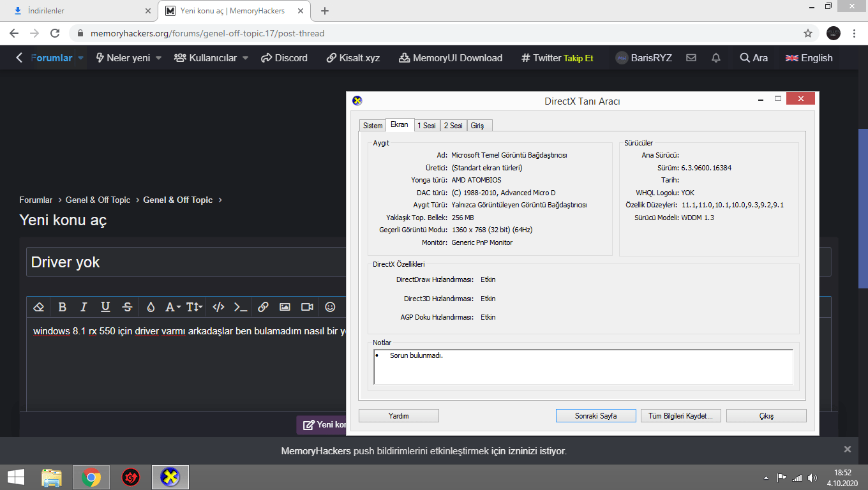Open the font family dropdown
This screenshot has width=868, height=490.
(x=173, y=307)
